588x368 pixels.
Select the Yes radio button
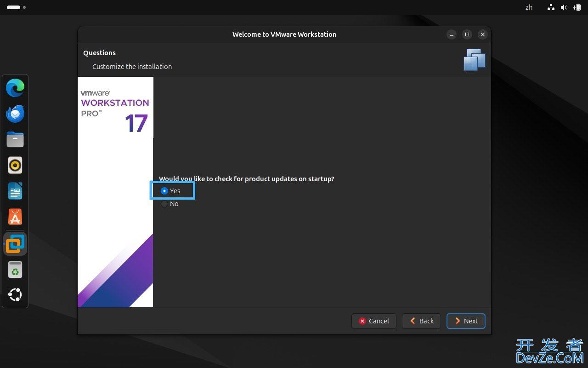coord(164,191)
